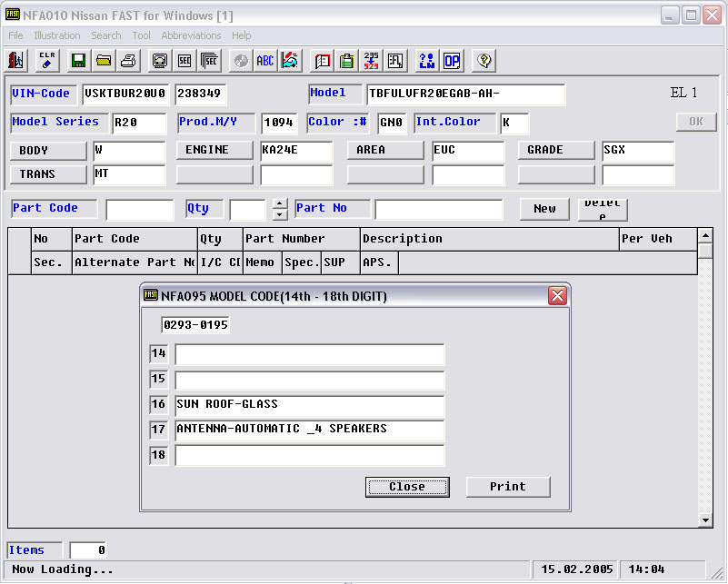Click digit 16 field SUN ROOF-GLASS
This screenshot has height=584, width=728.
(x=310, y=405)
